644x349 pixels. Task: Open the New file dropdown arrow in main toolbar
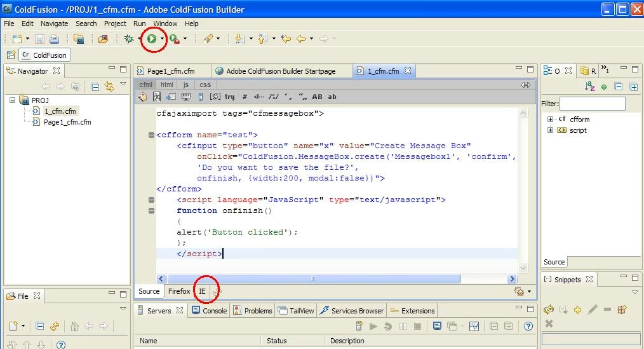tap(27, 39)
